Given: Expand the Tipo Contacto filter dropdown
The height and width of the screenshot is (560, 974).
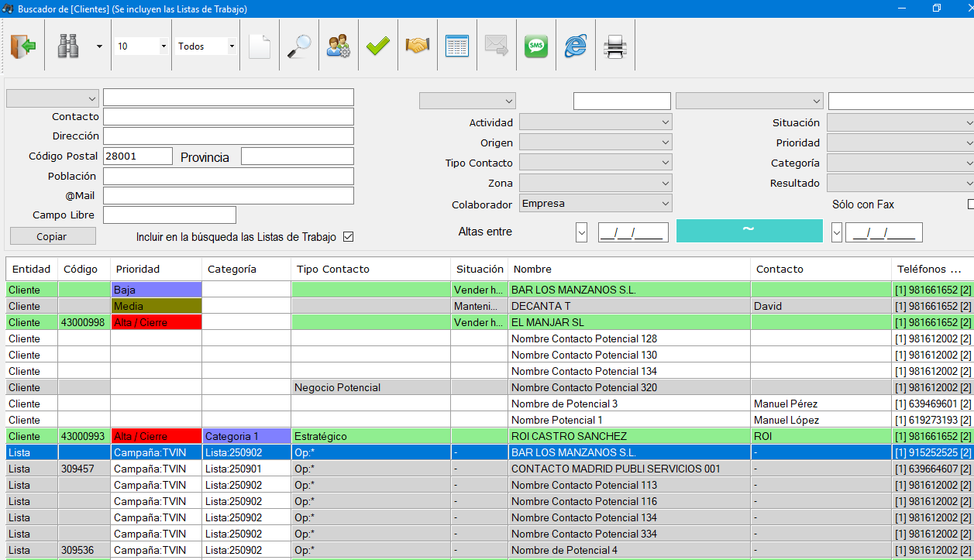Looking at the screenshot, I should click(595, 163).
